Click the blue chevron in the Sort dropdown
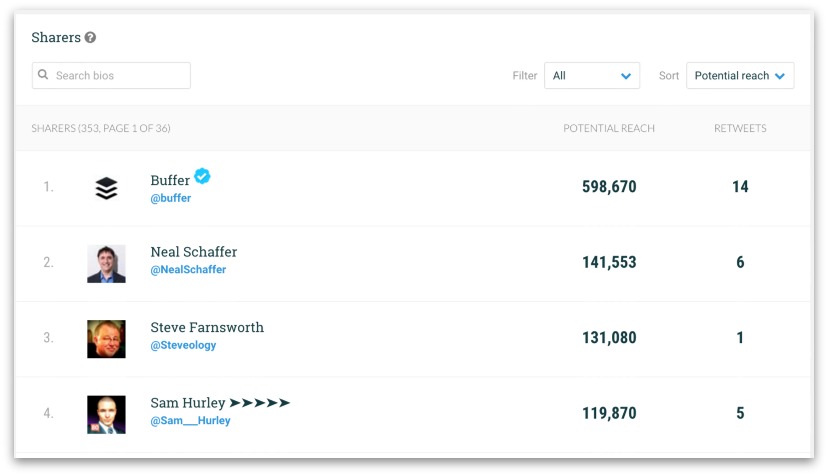The height and width of the screenshot is (476, 828). (x=779, y=76)
